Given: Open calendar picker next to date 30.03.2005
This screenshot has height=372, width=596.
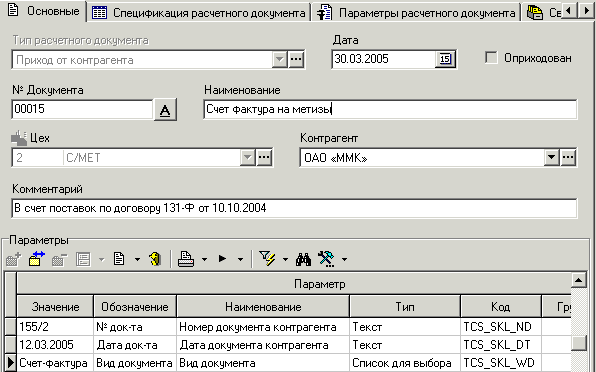Looking at the screenshot, I should [x=445, y=59].
